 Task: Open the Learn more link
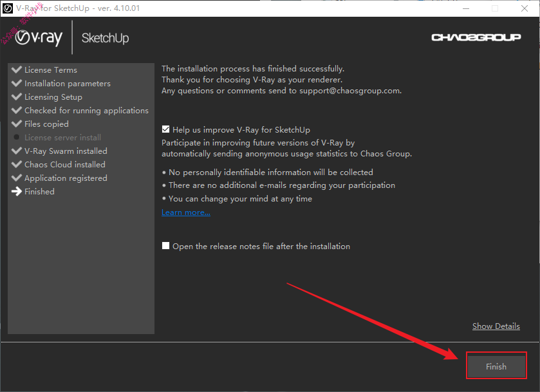click(x=186, y=212)
